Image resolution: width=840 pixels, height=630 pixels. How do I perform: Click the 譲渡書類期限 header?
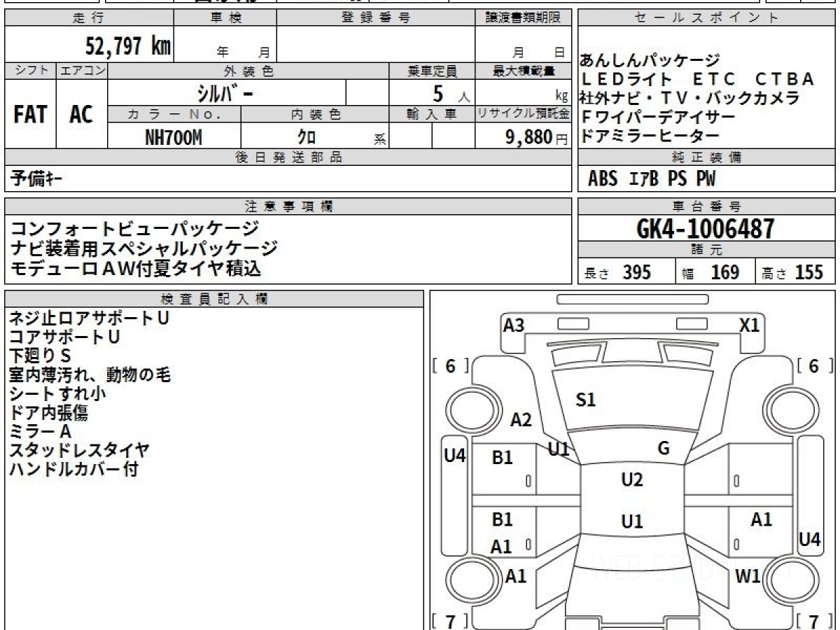(524, 18)
